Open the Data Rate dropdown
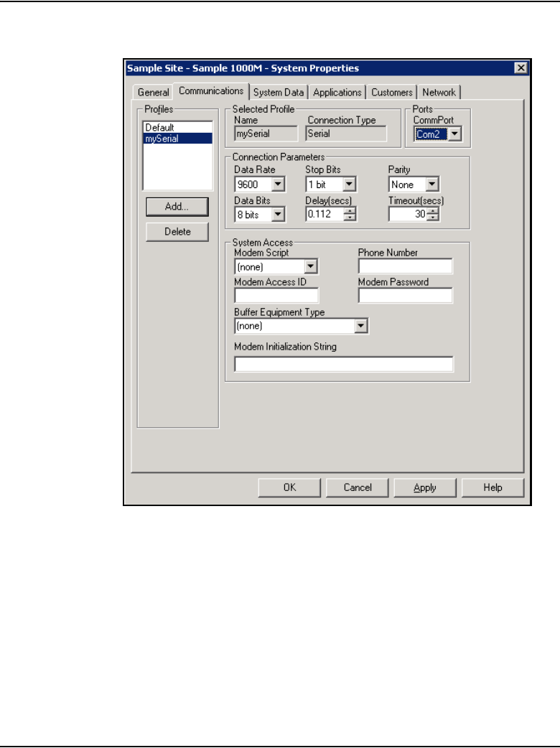The height and width of the screenshot is (748, 560). [278, 184]
